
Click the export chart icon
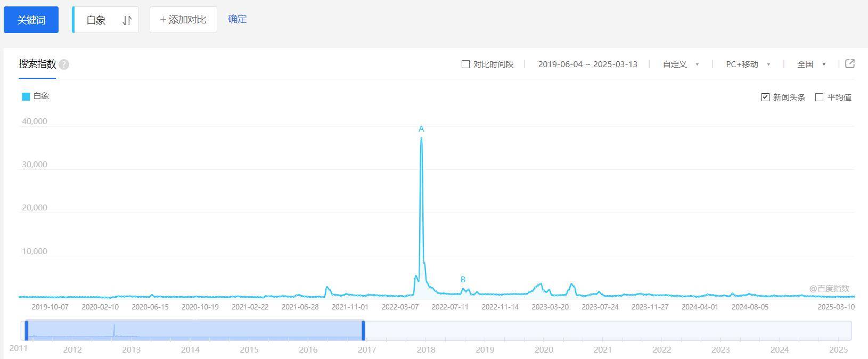[850, 64]
